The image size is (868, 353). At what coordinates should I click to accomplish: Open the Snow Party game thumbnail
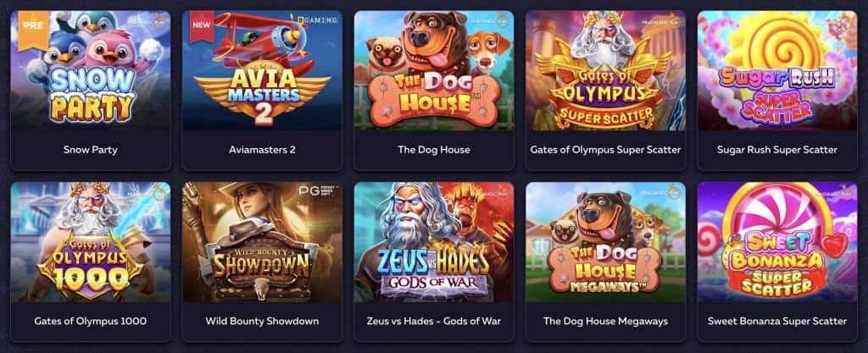tap(90, 71)
